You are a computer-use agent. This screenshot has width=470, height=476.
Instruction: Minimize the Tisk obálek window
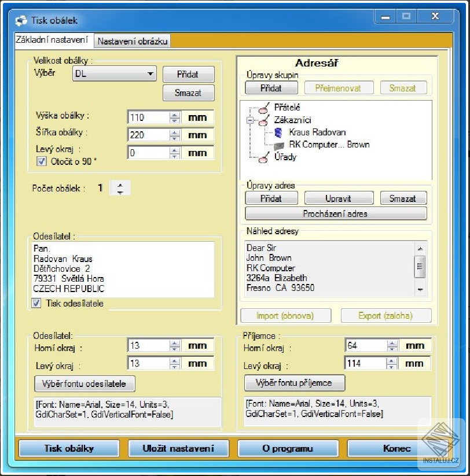385,17
